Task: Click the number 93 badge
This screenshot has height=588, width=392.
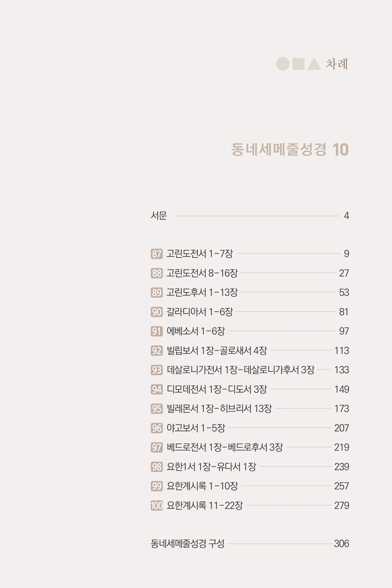Action: 157,370
